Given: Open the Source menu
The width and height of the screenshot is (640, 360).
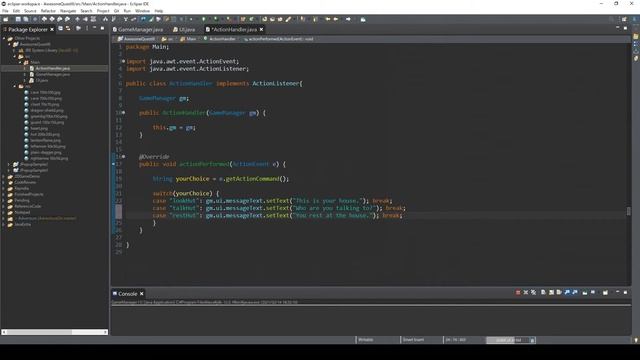Looking at the screenshot, I should coord(30,11).
